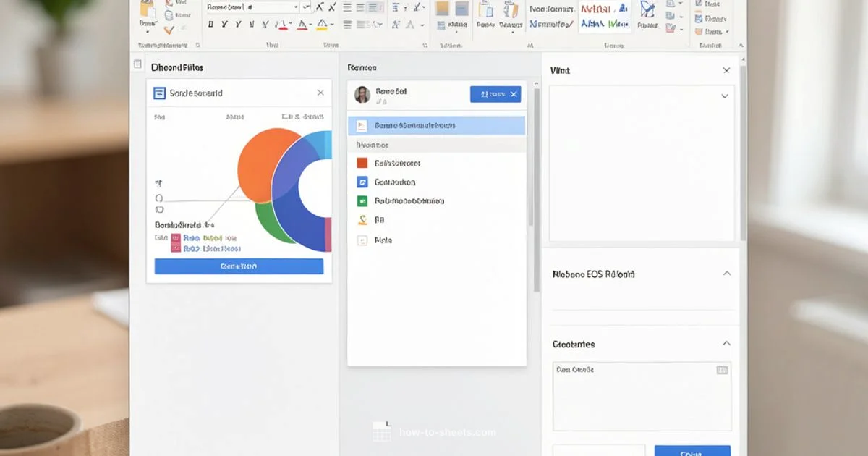Click the copy icon beneath the cut icon
Viewport: 868px width, 456px height.
tap(169, 16)
